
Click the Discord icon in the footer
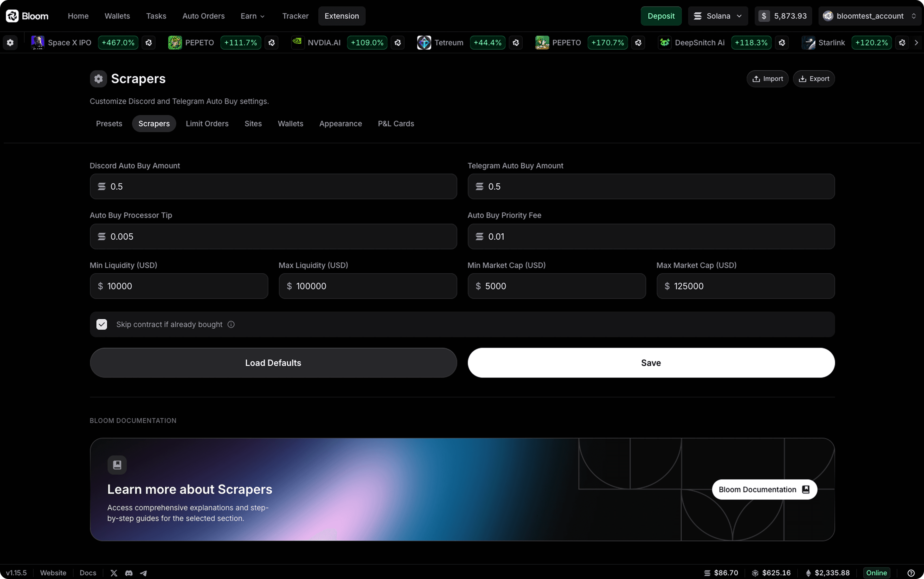pos(128,573)
